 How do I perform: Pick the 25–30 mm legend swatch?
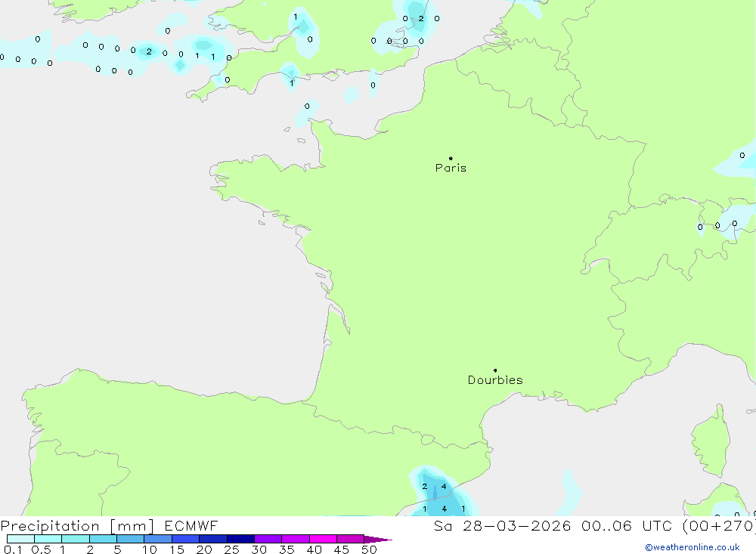pos(240,539)
